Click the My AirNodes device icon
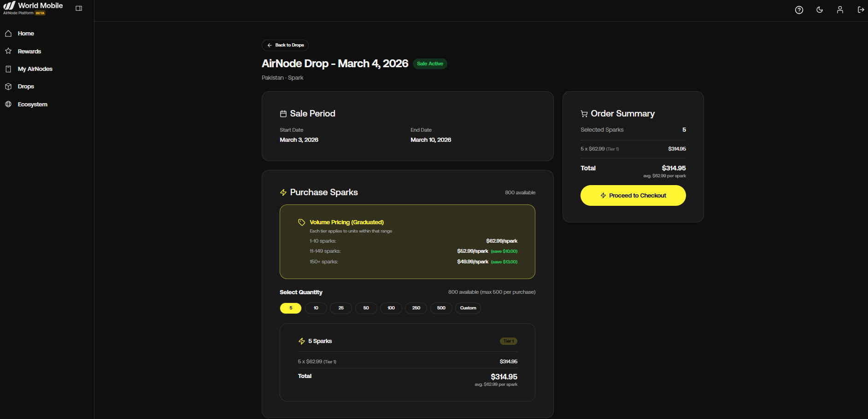 [x=8, y=69]
